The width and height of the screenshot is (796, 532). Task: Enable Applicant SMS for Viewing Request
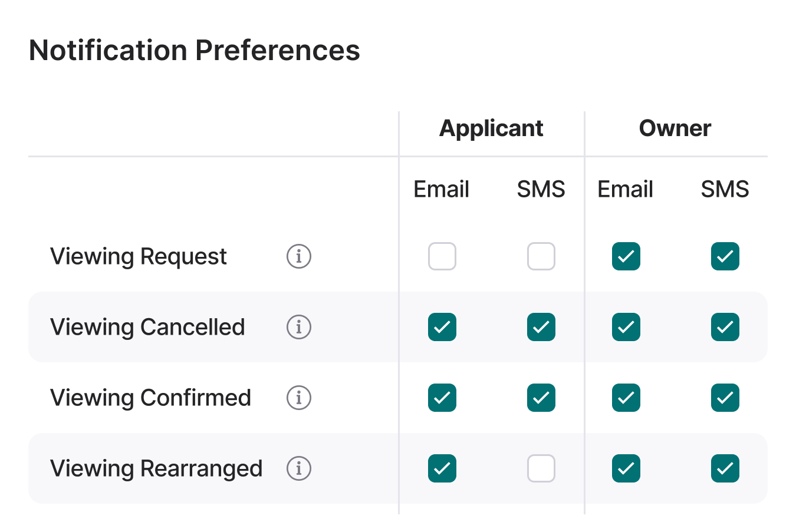(x=541, y=256)
